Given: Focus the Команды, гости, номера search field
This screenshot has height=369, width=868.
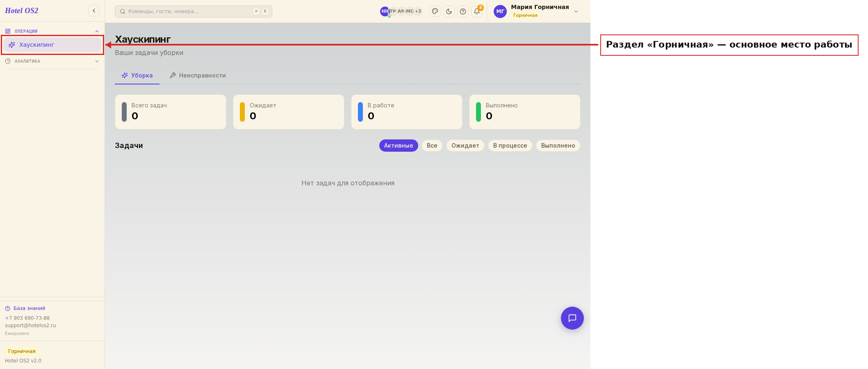Looking at the screenshot, I should pos(194,11).
